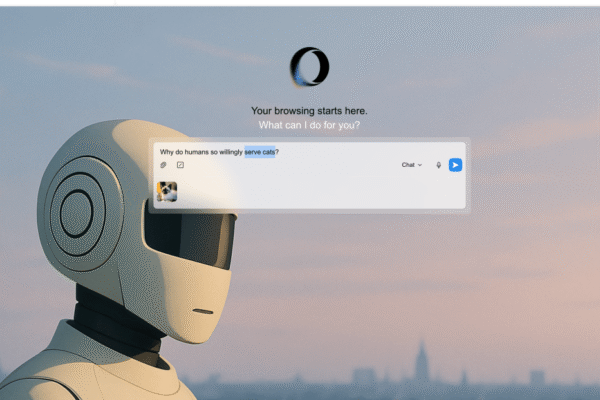This screenshot has height=400, width=600.
Task: Click the chevron arrow next to Chat
Action: 420,165
